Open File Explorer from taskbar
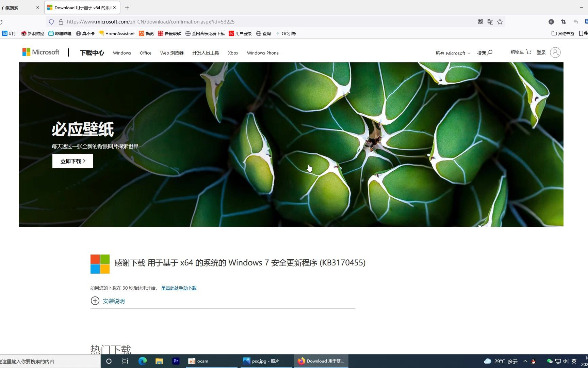The image size is (588, 368). coord(159,361)
